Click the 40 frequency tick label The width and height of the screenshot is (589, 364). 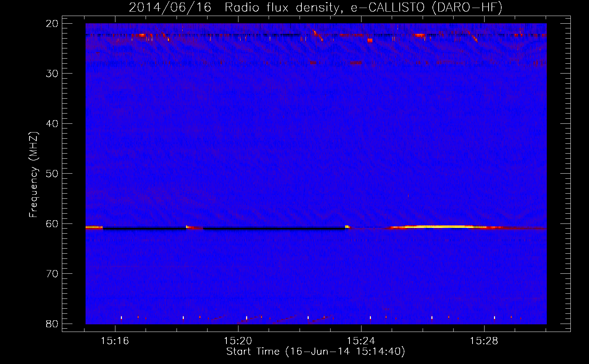52,124
